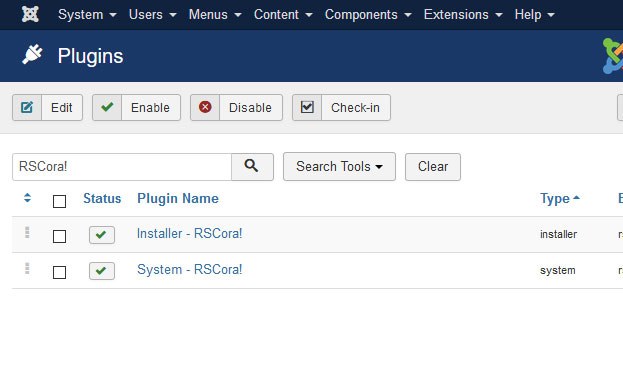
Task: Clear the search filter
Action: coord(433,166)
